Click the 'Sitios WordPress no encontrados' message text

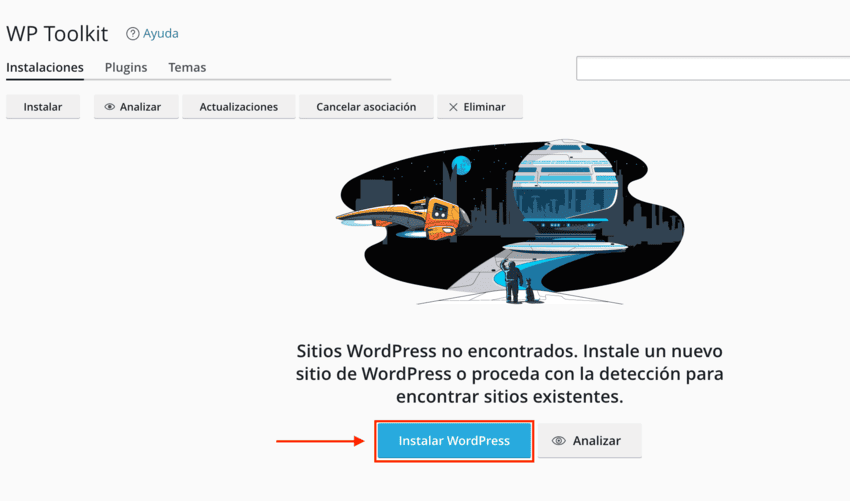(x=510, y=374)
